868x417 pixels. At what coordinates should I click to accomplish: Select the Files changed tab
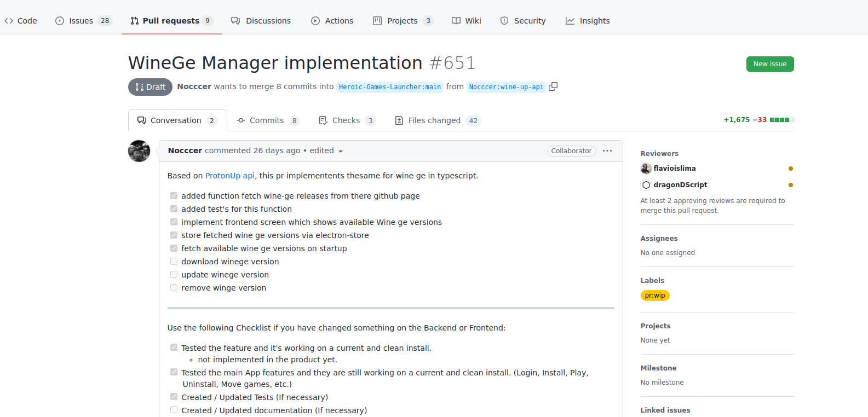point(438,120)
